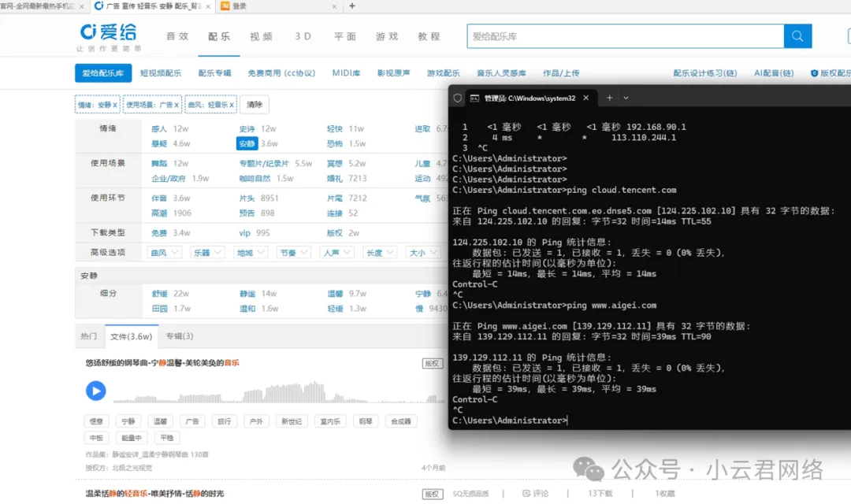Open the 音效 top navigation item
This screenshot has width=851, height=504.
click(177, 36)
